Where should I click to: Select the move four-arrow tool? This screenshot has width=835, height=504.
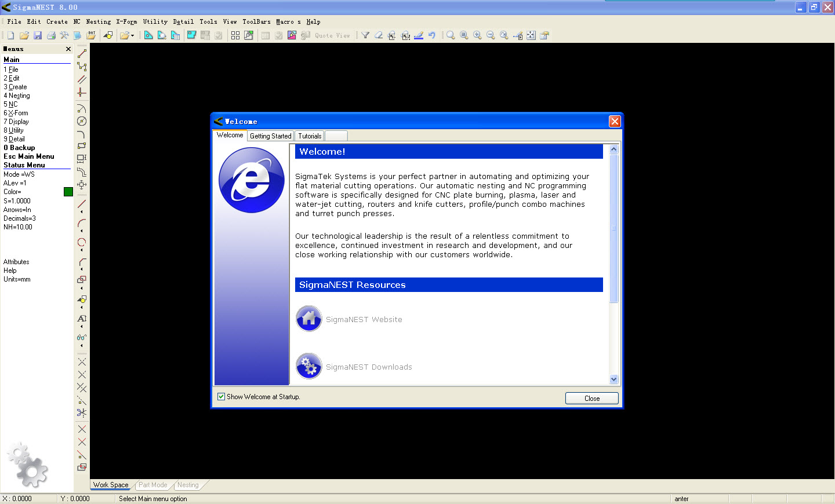[82, 185]
